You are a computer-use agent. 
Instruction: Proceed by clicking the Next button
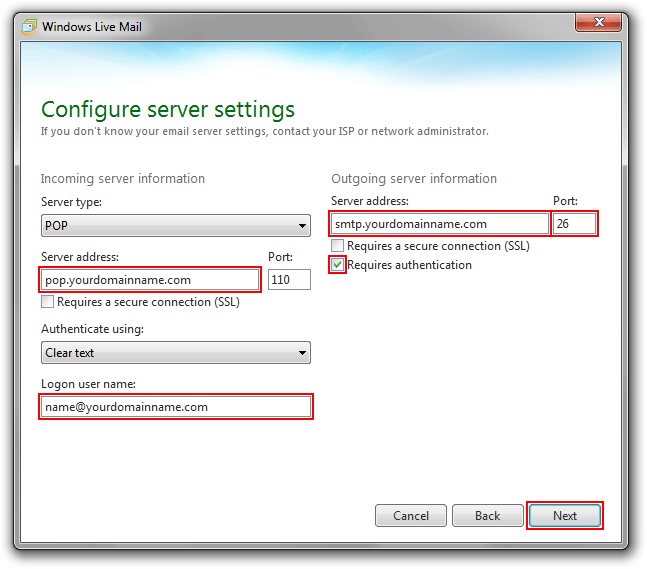[565, 516]
